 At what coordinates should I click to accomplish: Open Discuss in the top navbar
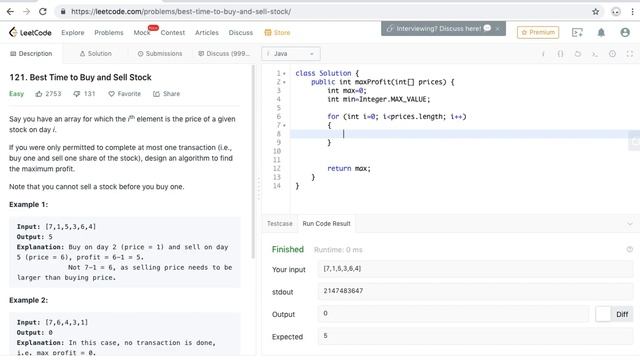tap(241, 33)
